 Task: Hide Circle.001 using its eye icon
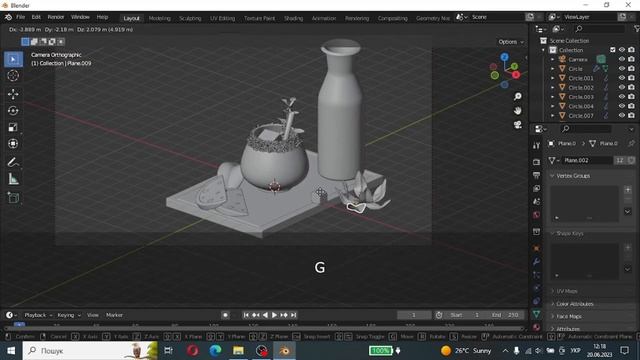(x=622, y=78)
